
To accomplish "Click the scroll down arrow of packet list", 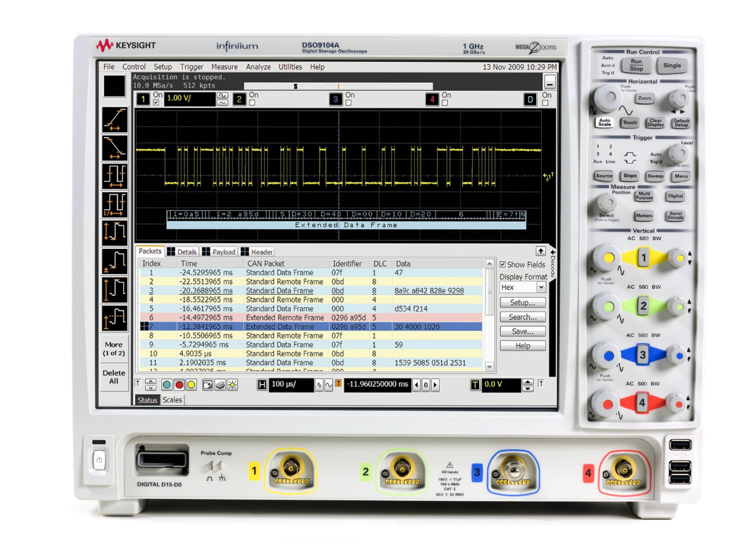I will (489, 366).
